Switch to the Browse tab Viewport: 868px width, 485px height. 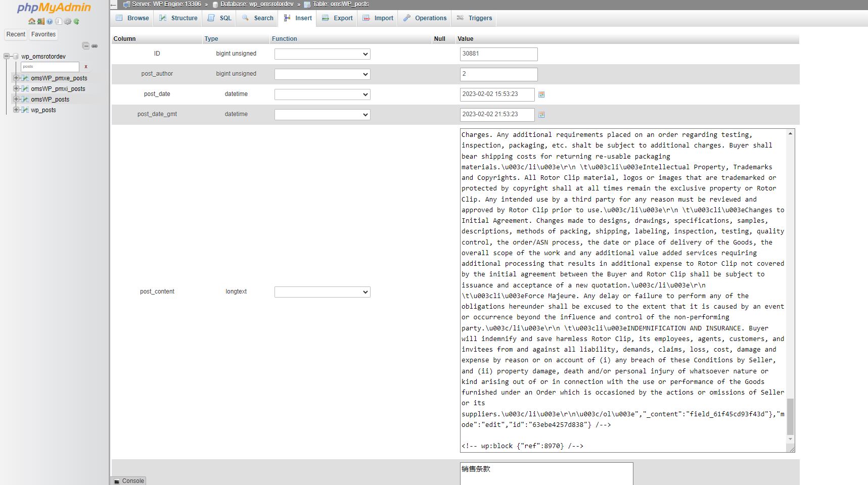132,18
